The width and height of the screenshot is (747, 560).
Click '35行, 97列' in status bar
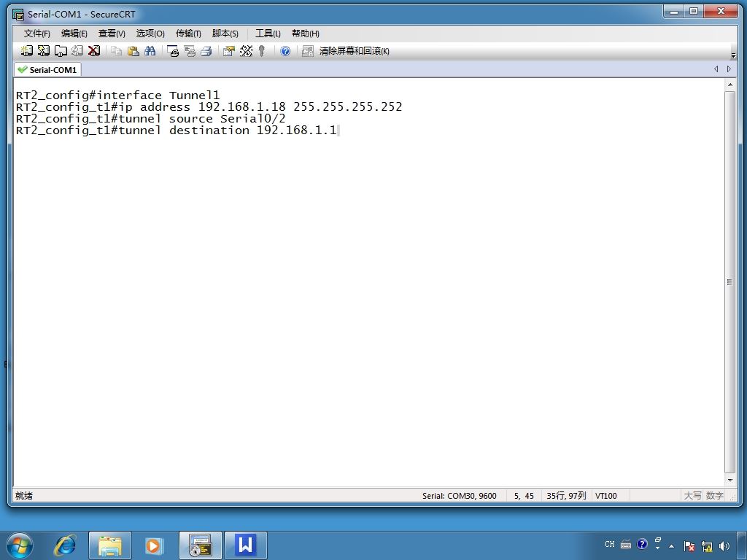tap(566, 496)
